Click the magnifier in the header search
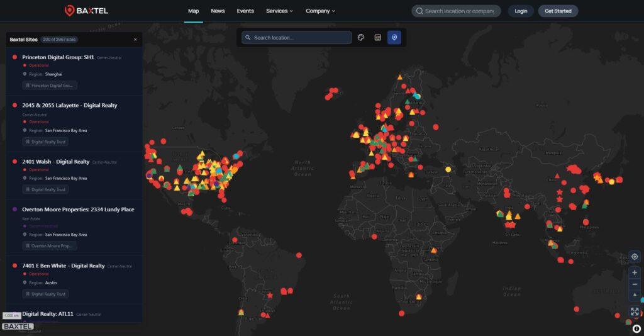 (x=419, y=11)
